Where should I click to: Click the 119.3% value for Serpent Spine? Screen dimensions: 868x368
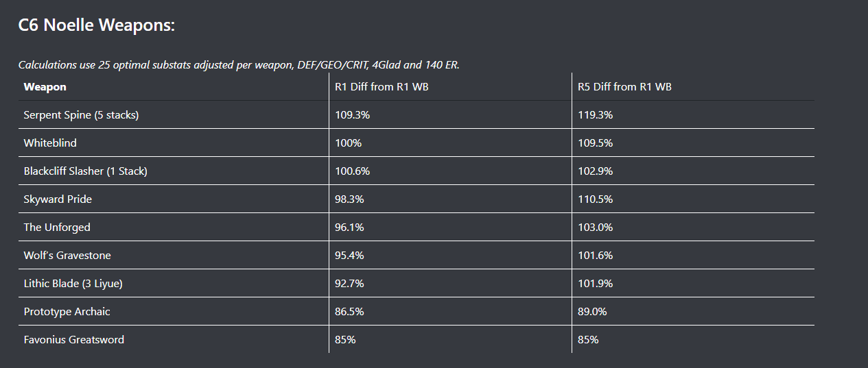pos(596,115)
